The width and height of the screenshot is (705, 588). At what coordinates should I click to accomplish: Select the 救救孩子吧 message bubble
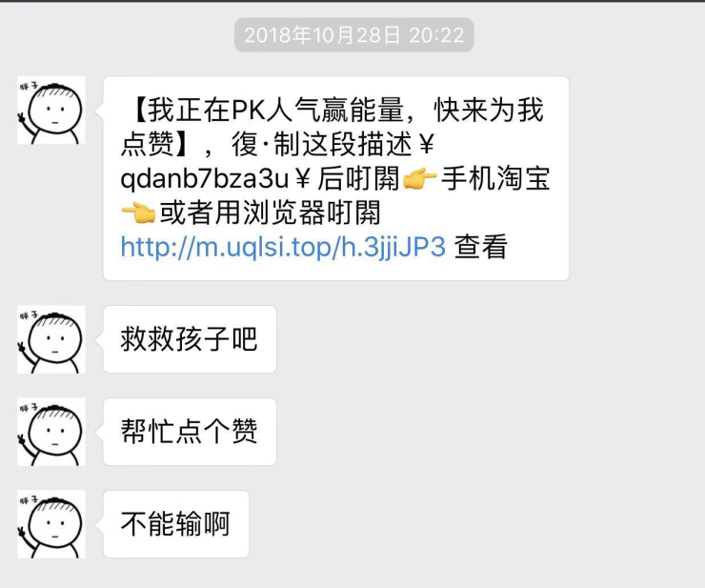(190, 339)
